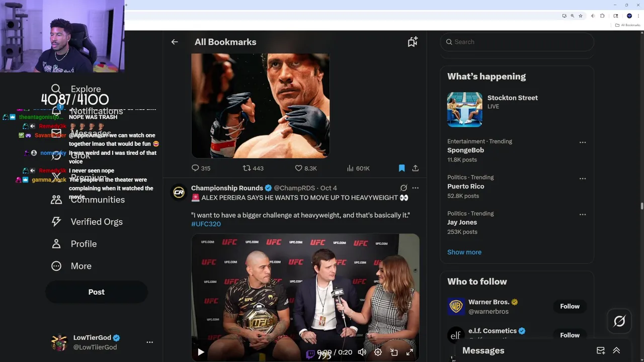Open Chrome zoom magnifier icon

click(572, 16)
